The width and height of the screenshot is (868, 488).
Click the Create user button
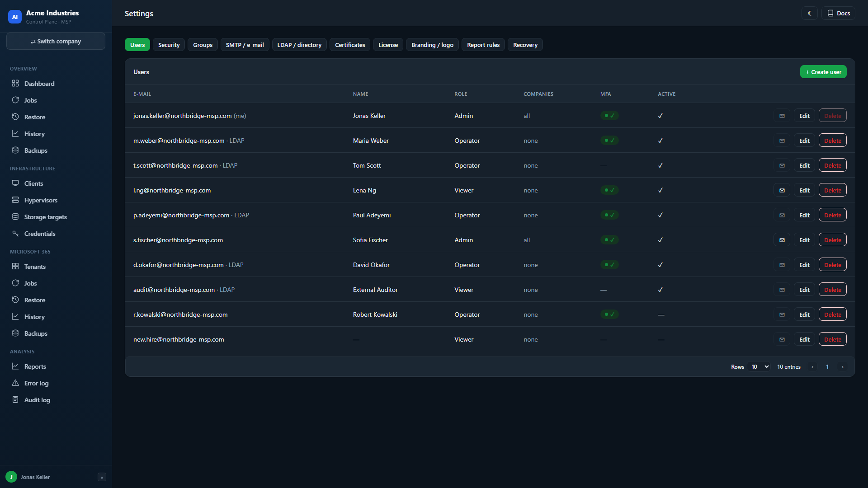click(823, 72)
